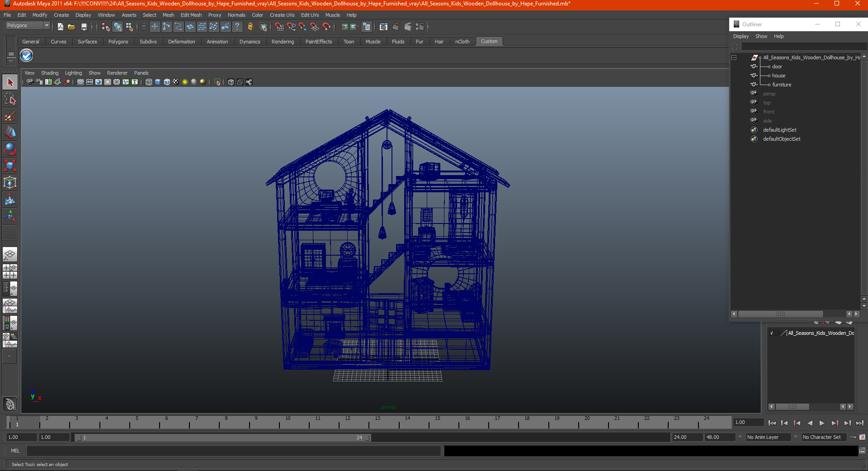Activate the Lasso select tool
The image size is (868, 471).
coord(10,99)
